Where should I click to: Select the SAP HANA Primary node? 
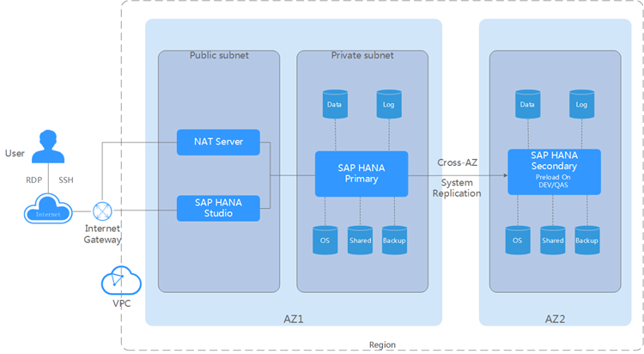[x=361, y=174]
